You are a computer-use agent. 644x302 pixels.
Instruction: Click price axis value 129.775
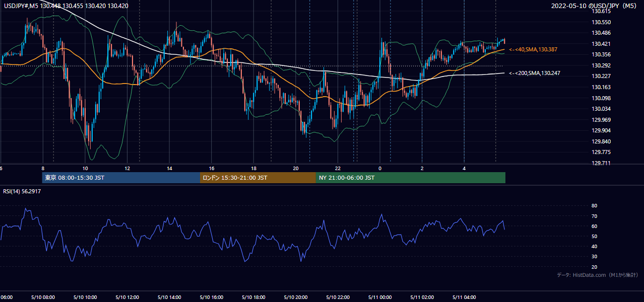click(602, 152)
